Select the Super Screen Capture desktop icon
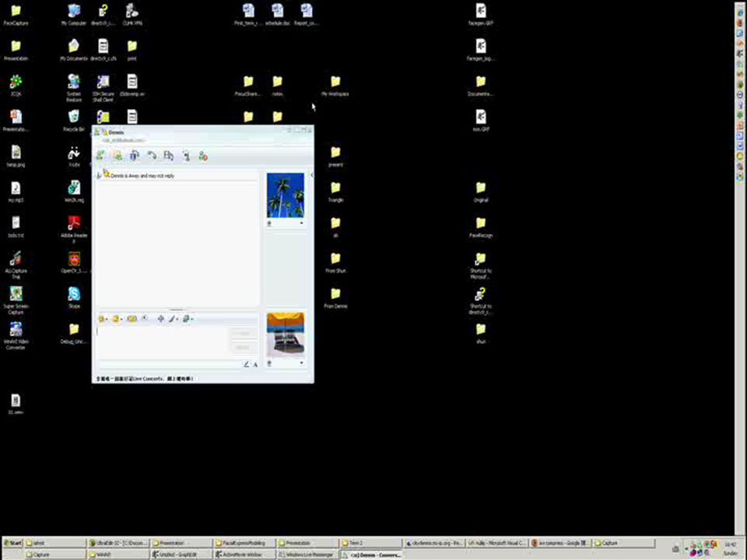This screenshot has width=747, height=560. pyautogui.click(x=16, y=300)
